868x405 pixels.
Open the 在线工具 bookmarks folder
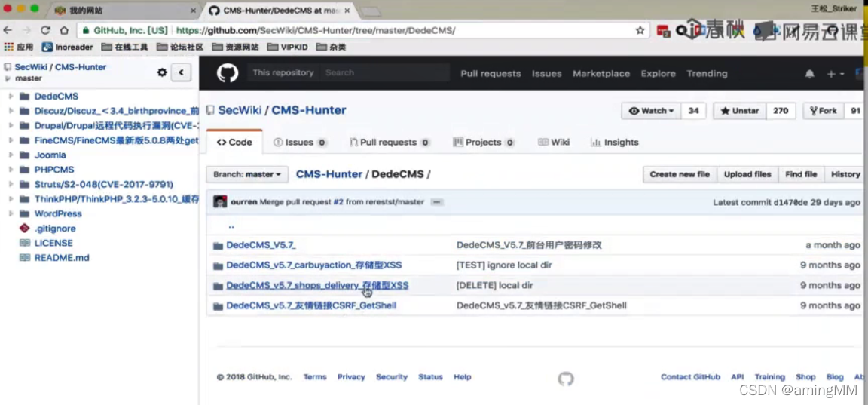[x=124, y=47]
